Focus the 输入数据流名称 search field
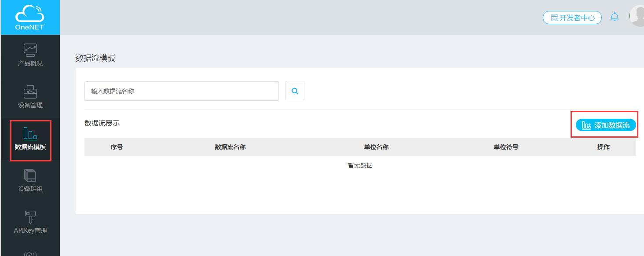 click(181, 91)
